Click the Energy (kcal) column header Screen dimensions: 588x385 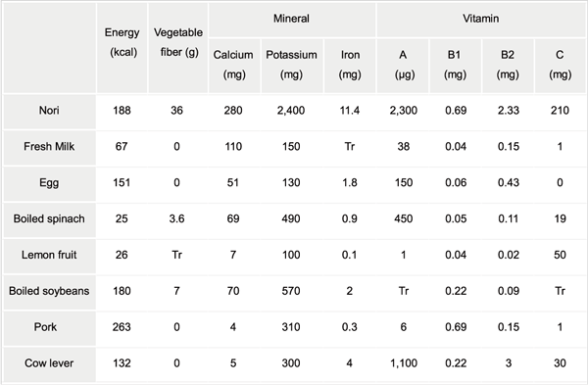(122, 42)
